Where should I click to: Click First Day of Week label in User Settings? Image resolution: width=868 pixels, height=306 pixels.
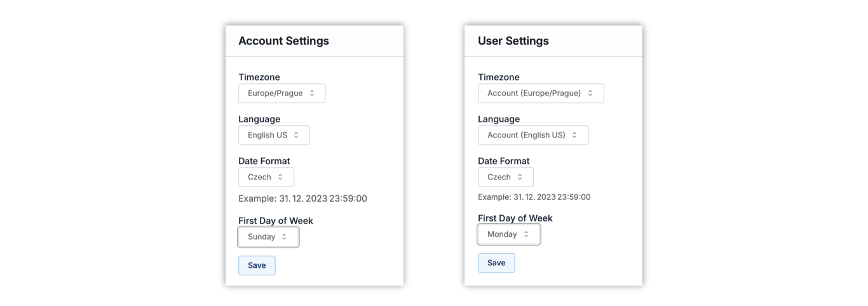tap(515, 218)
